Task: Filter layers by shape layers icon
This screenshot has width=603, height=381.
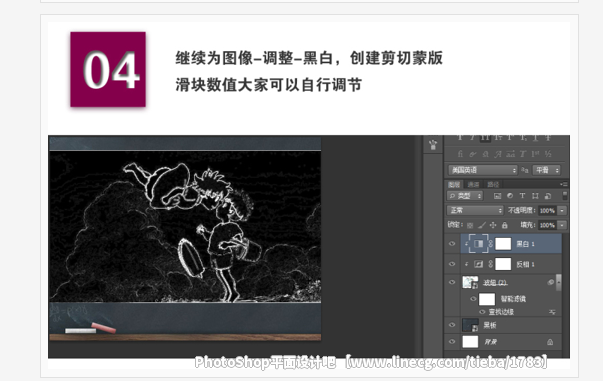Action: point(535,196)
